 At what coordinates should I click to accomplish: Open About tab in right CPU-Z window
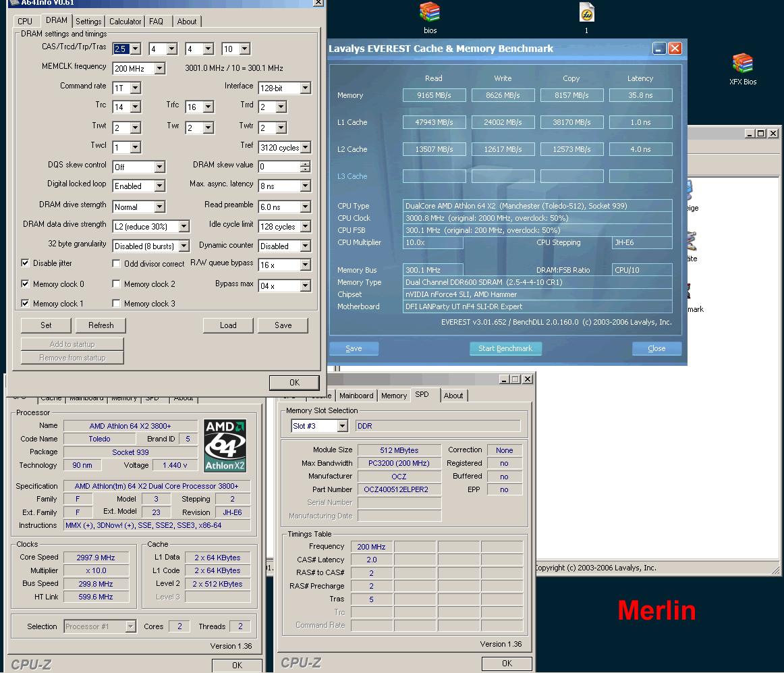coord(453,396)
